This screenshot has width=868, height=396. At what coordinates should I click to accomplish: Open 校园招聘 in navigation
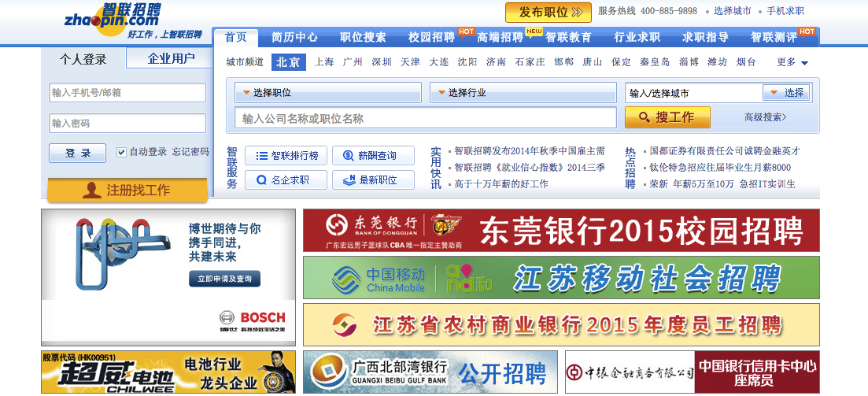[431, 37]
